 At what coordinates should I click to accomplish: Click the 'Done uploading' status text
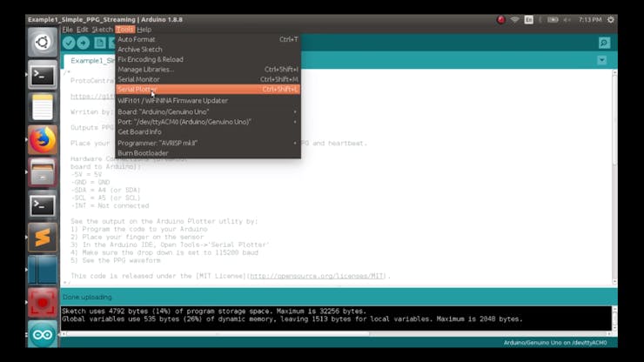pos(87,297)
